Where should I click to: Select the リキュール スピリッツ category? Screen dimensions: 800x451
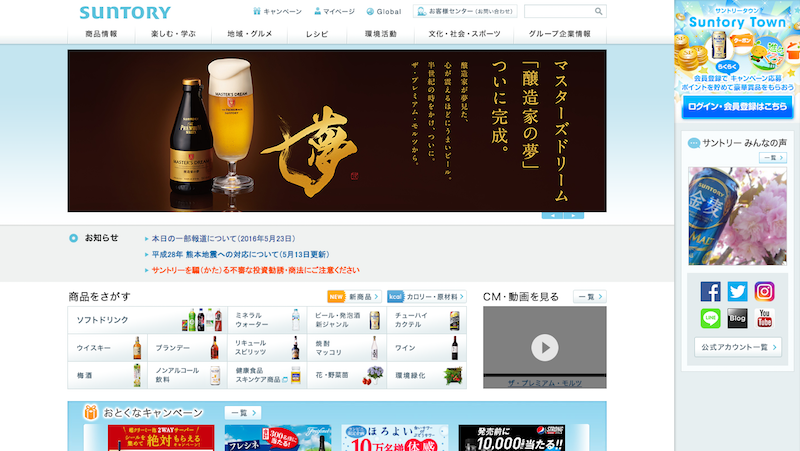[267, 347]
